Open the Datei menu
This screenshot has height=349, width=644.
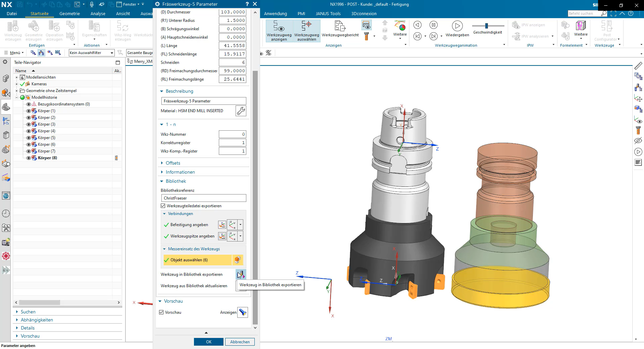tap(12, 14)
